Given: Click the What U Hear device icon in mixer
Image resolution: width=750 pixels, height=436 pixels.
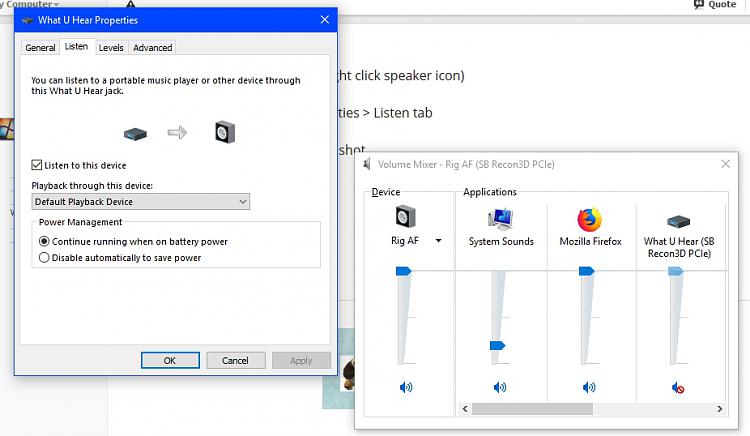Looking at the screenshot, I should (x=678, y=221).
